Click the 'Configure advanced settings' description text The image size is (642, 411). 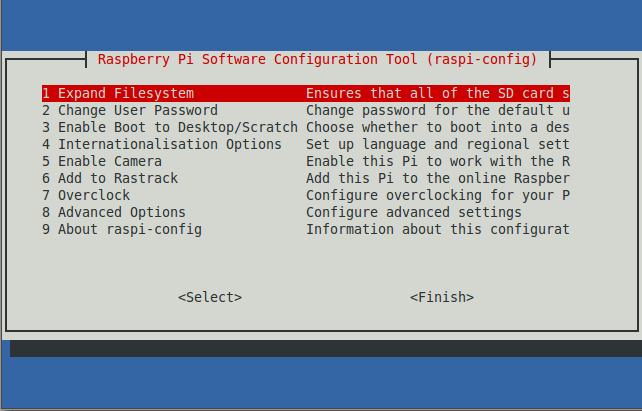414,212
